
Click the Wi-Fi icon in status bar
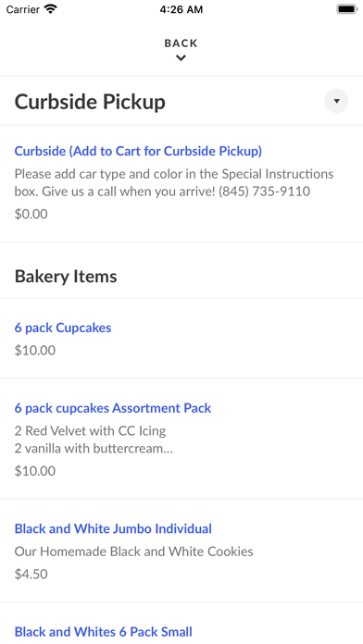coord(51,9)
